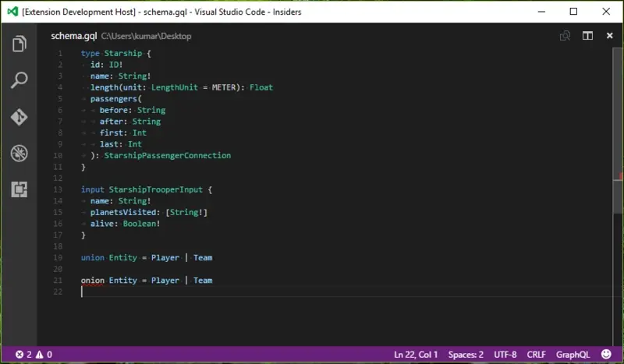Close the VS Code window

tap(606, 12)
